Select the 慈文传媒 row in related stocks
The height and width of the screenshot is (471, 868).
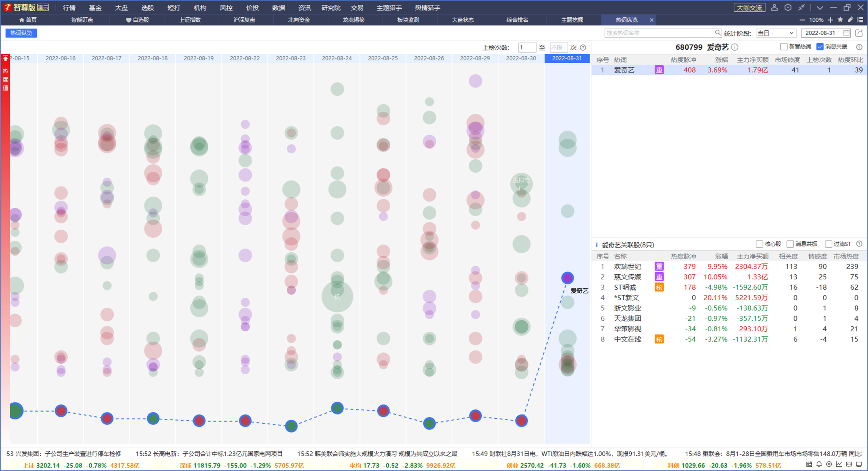tap(729, 277)
